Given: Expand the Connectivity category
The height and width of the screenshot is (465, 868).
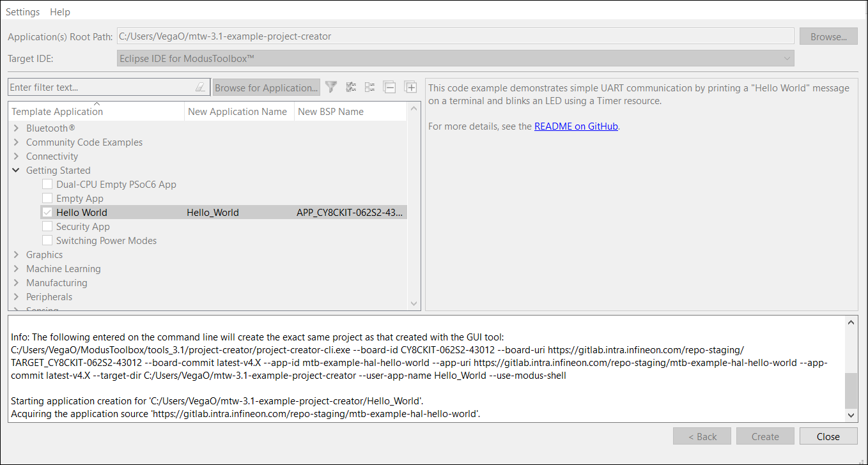Looking at the screenshot, I should (x=16, y=156).
